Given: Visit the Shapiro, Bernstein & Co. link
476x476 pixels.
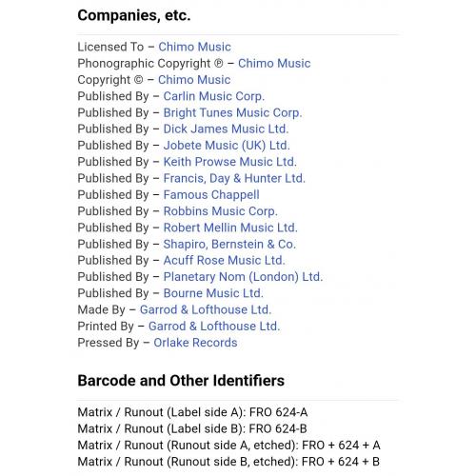Looking at the screenshot, I should 229,245.
